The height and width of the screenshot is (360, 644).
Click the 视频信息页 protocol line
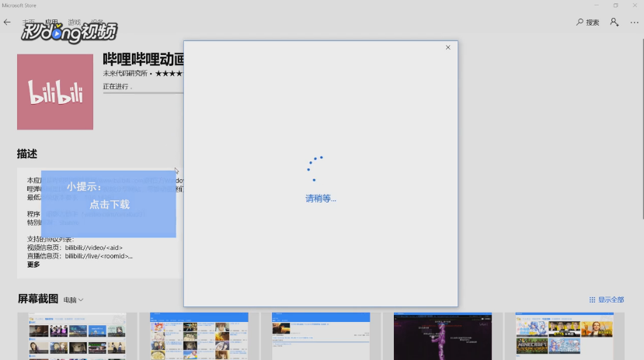[x=75, y=247]
